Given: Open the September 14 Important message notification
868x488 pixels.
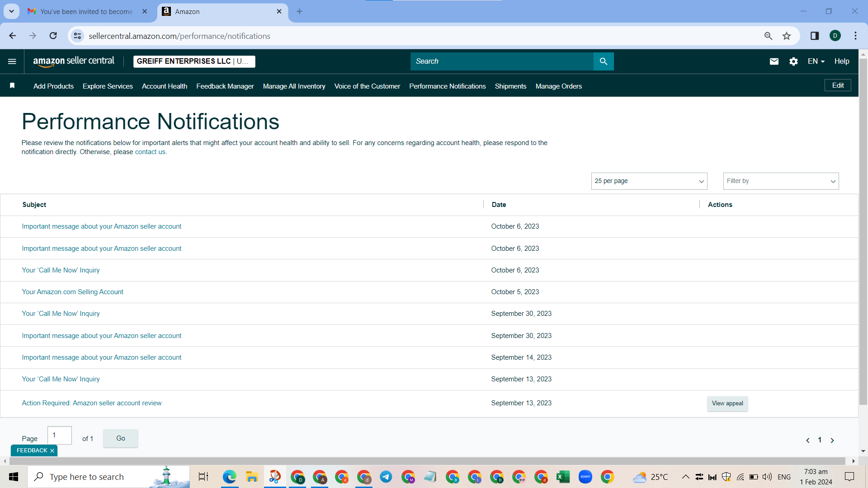Looking at the screenshot, I should click(x=102, y=357).
